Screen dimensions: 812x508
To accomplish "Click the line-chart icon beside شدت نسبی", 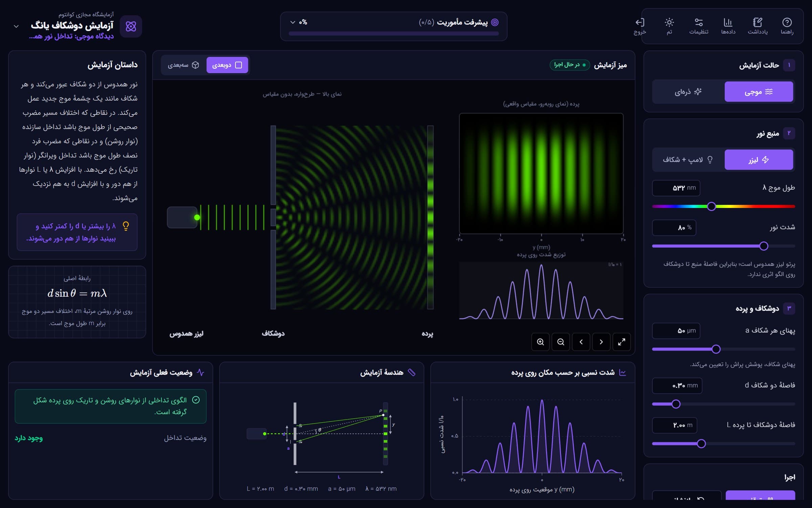I will [x=623, y=373].
